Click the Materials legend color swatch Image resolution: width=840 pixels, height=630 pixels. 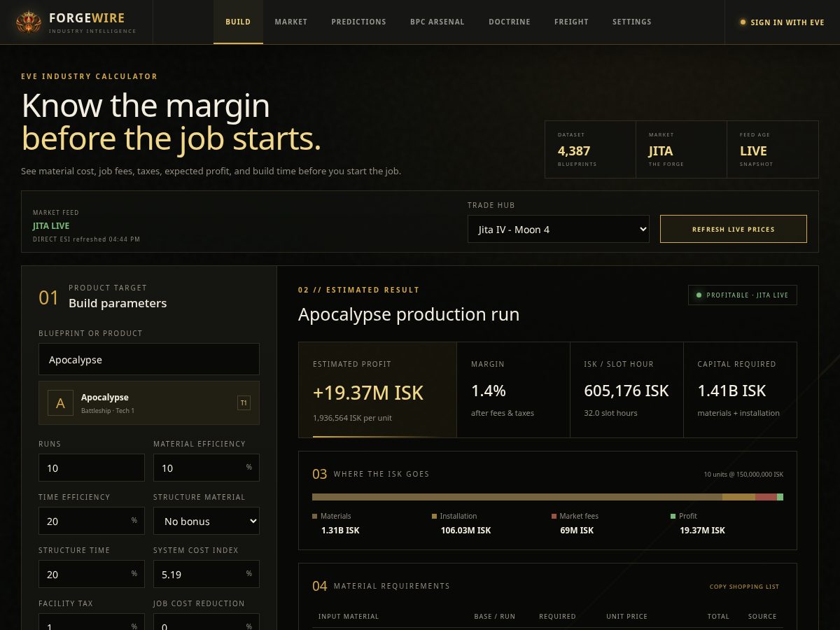coord(315,516)
